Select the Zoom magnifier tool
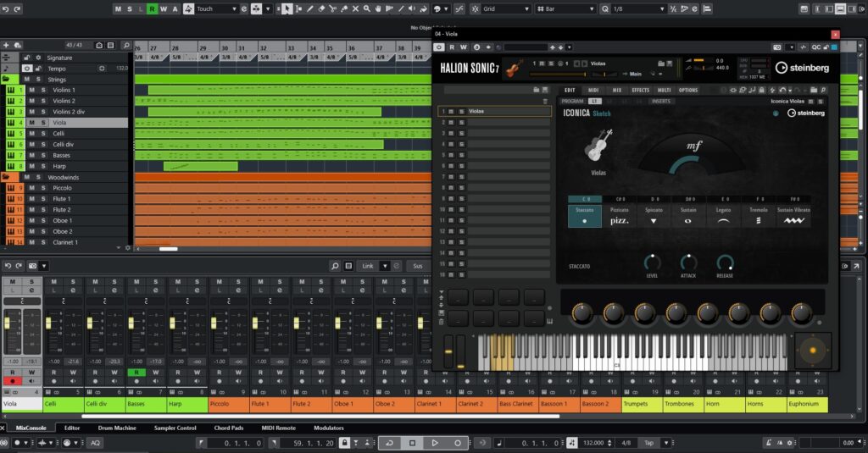868x453 pixels. click(x=366, y=8)
